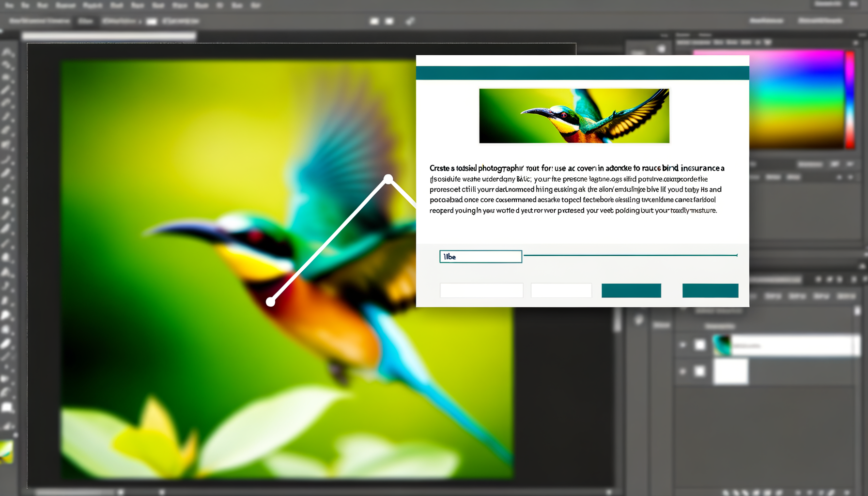Open the white fill swatch dropdown in options bar
The width and height of the screenshot is (868, 496).
[x=152, y=21]
